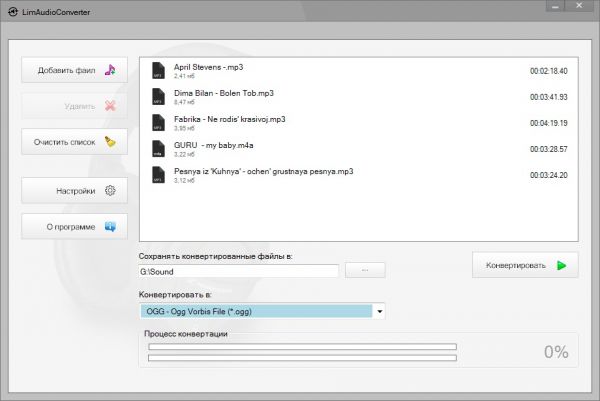The image size is (600, 401).
Task: Select April Stevens -.mp3 file
Action: coord(359,71)
